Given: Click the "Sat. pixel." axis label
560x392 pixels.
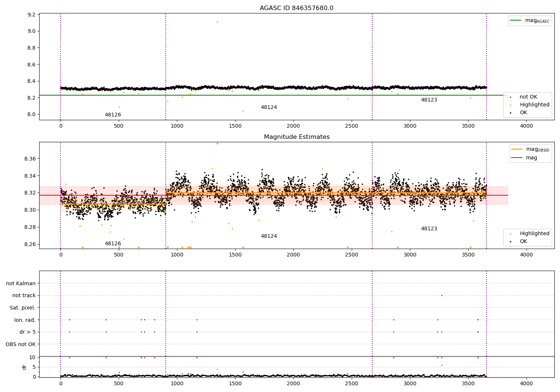Looking at the screenshot, I should click(22, 308).
